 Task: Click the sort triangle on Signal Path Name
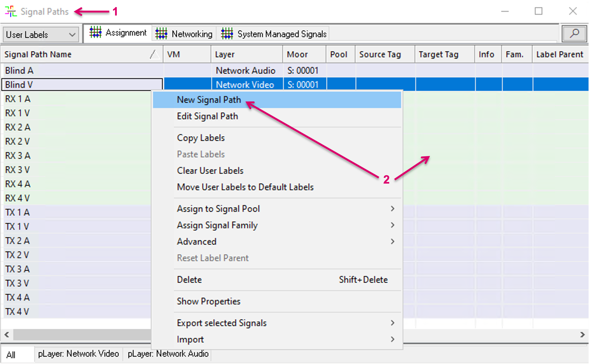coord(154,54)
